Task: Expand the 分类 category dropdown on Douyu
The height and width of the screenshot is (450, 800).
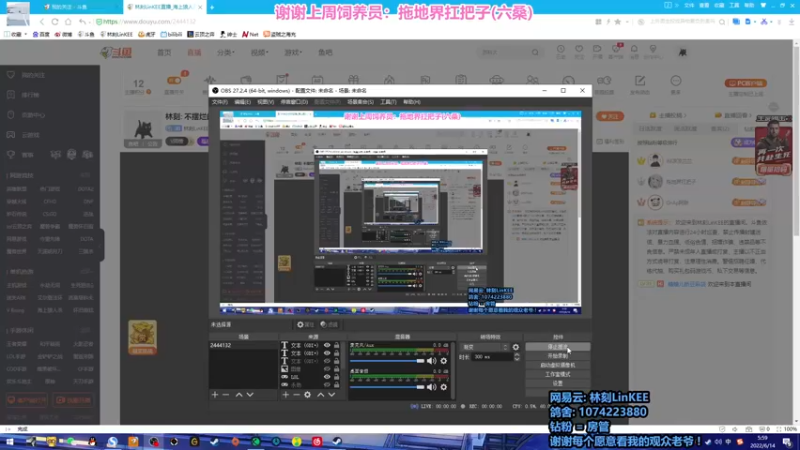Action: pyautogui.click(x=226, y=52)
